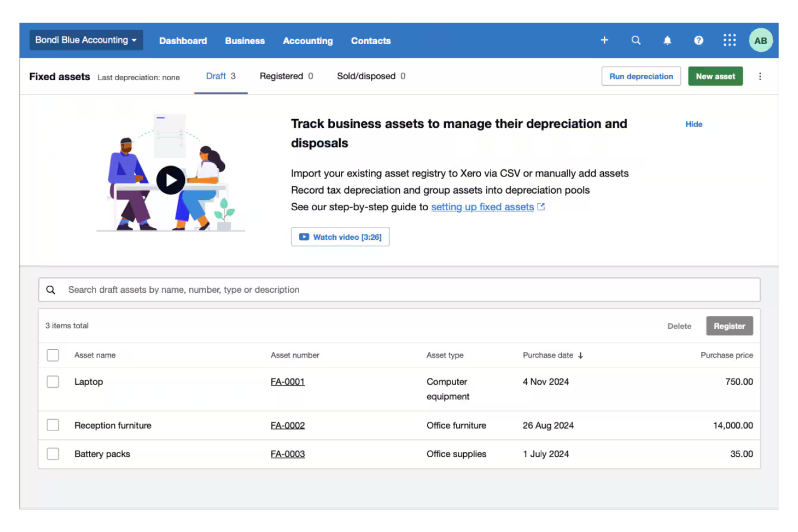Screen dimensions: 798x532
Task: Open the Bondi Blue Accounting organisation menu
Action: click(x=85, y=40)
